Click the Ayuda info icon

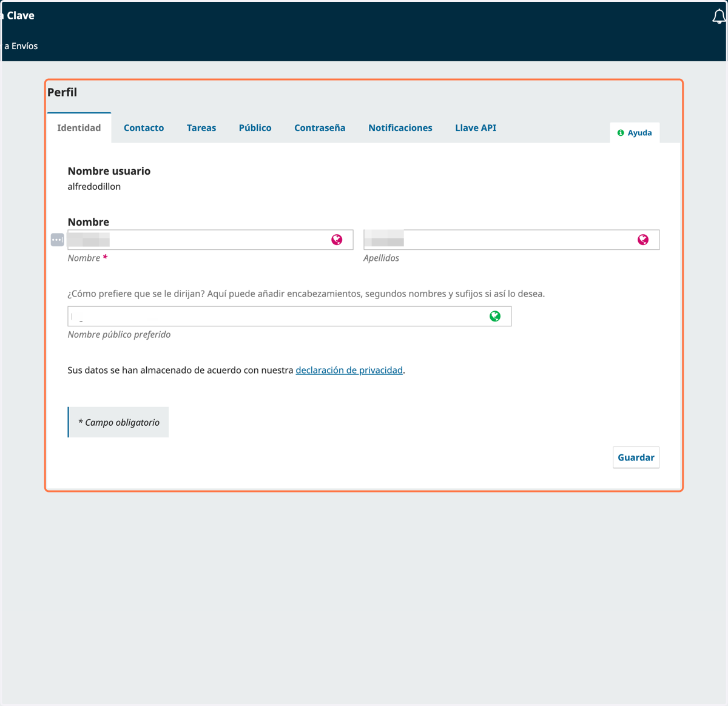pos(621,133)
